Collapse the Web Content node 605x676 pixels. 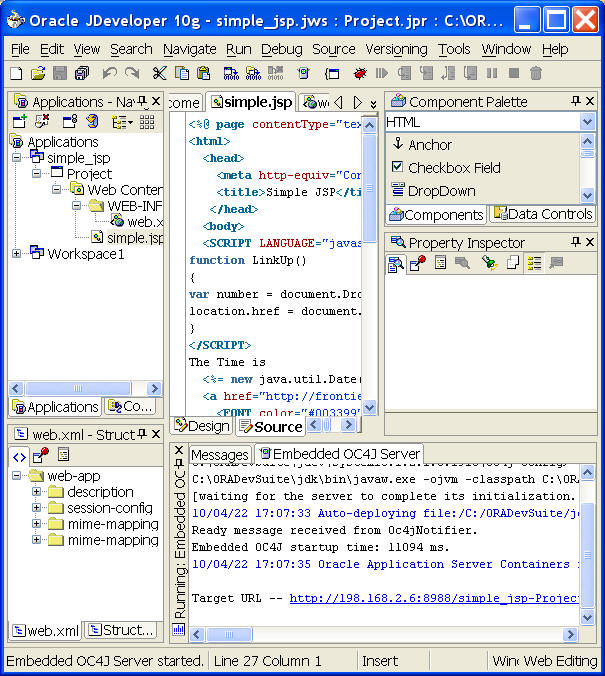tap(56, 190)
